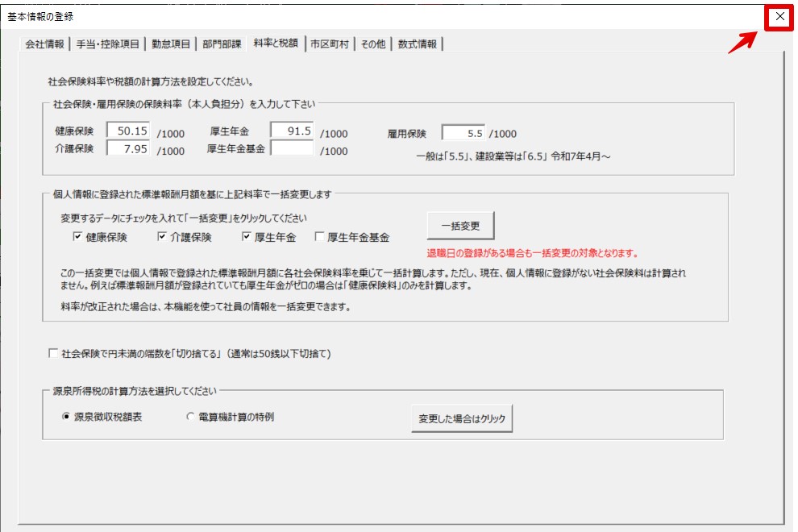Close the 基本情報の登録 dialog window

pyautogui.click(x=779, y=17)
